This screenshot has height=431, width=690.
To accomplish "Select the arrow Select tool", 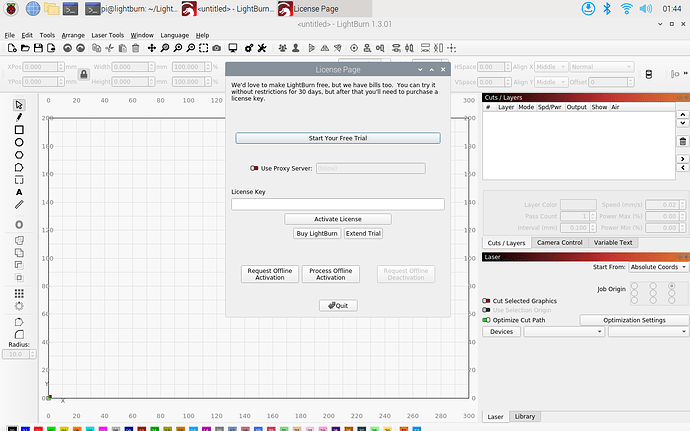I will tap(19, 105).
